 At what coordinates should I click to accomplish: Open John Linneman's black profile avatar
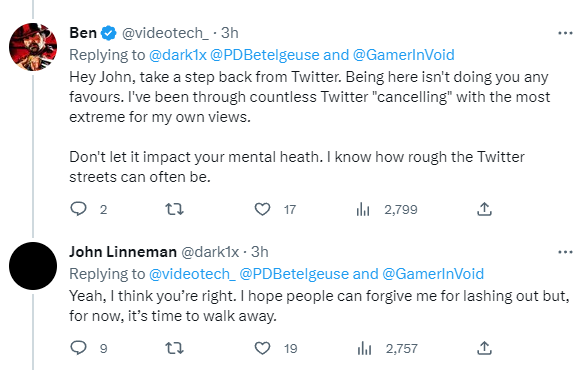coord(33,266)
